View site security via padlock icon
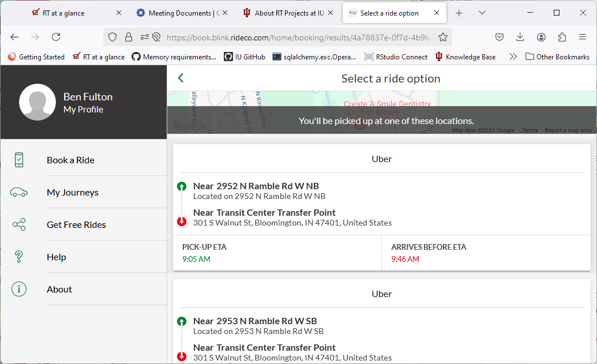Image resolution: width=597 pixels, height=364 pixels. [x=129, y=37]
